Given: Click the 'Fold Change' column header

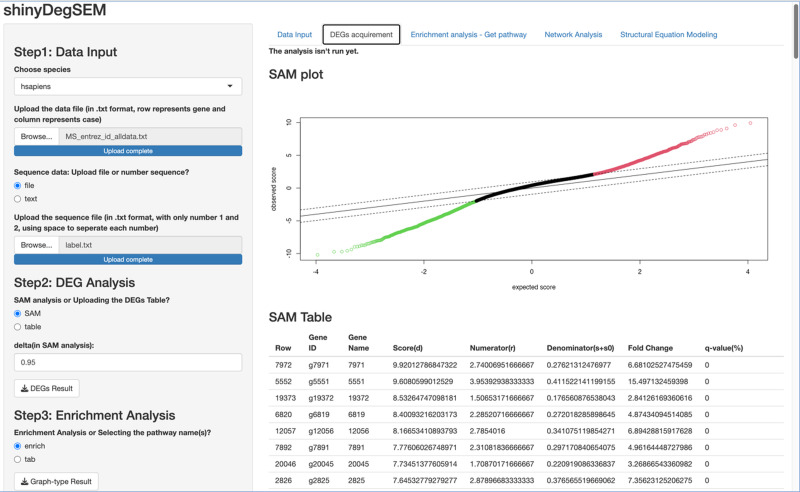Looking at the screenshot, I should 650,348.
